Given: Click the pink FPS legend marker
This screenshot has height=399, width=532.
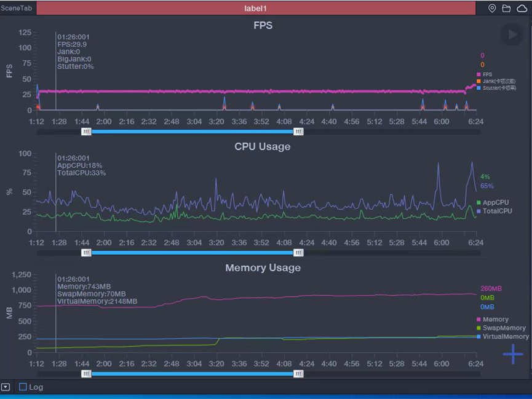Looking at the screenshot, I should [x=478, y=74].
